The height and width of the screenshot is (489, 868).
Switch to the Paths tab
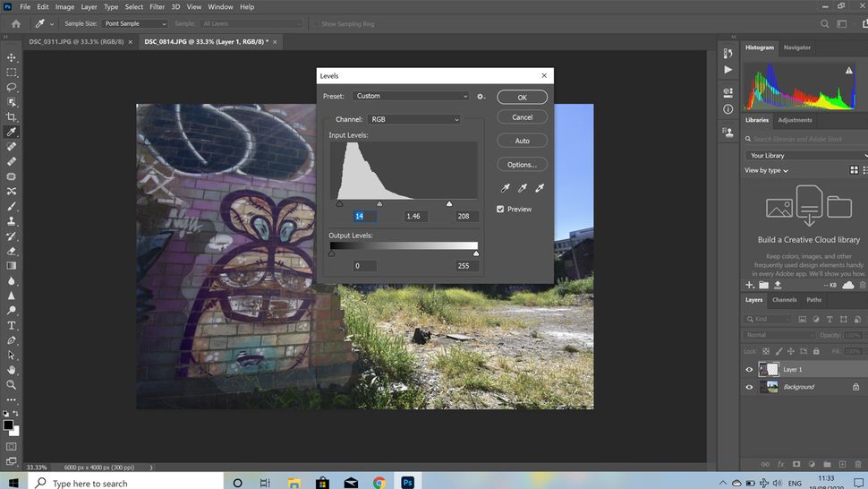(813, 300)
